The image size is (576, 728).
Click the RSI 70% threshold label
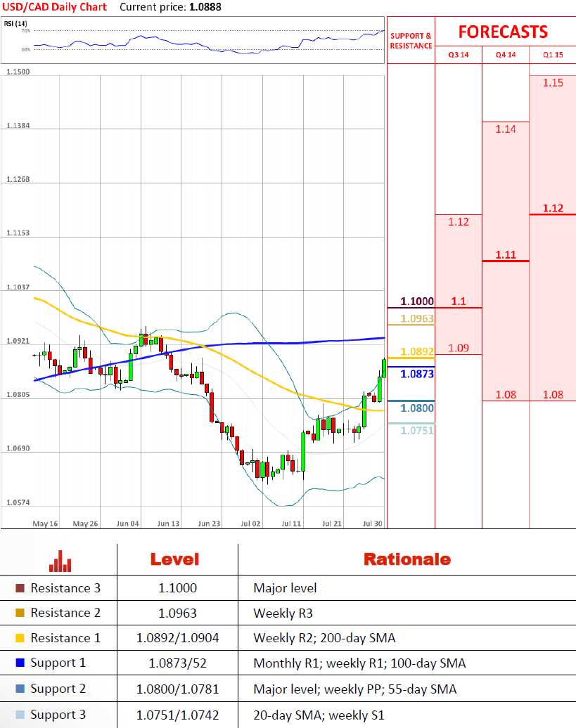(x=26, y=31)
